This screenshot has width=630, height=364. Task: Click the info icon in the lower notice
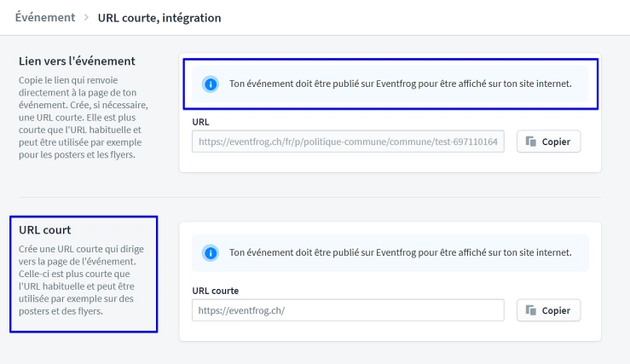(x=210, y=253)
